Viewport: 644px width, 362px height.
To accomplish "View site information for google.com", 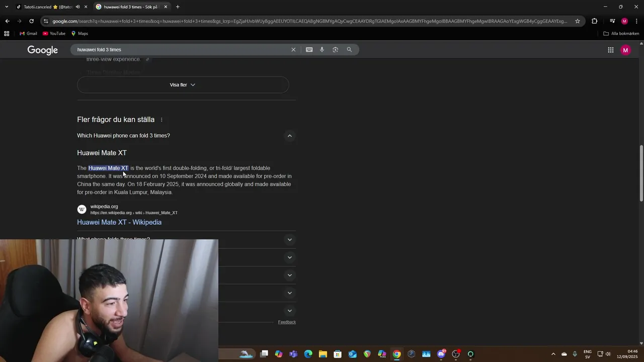I will [46, 21].
